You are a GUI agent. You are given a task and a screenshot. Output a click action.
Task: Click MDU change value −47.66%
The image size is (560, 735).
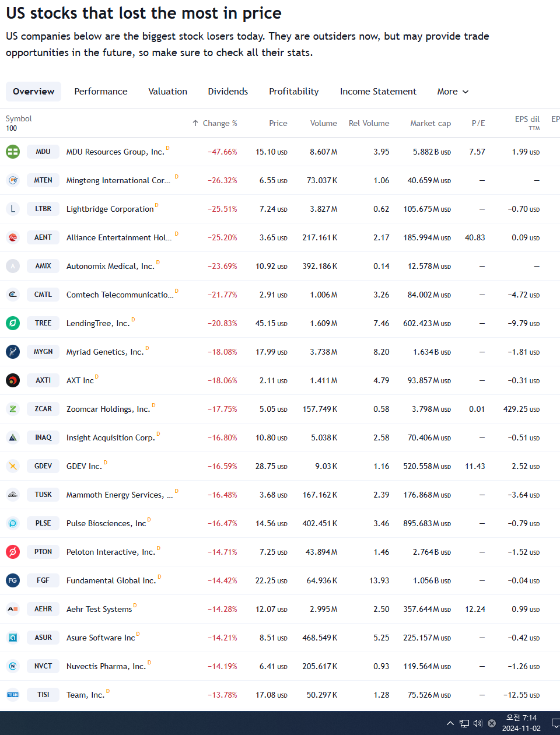coord(222,152)
